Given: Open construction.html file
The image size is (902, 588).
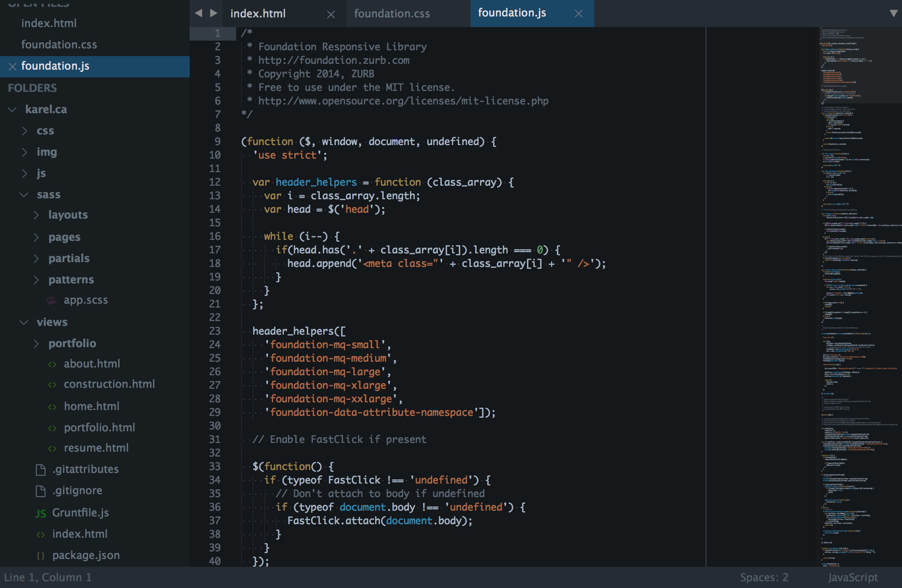Looking at the screenshot, I should pyautogui.click(x=109, y=384).
